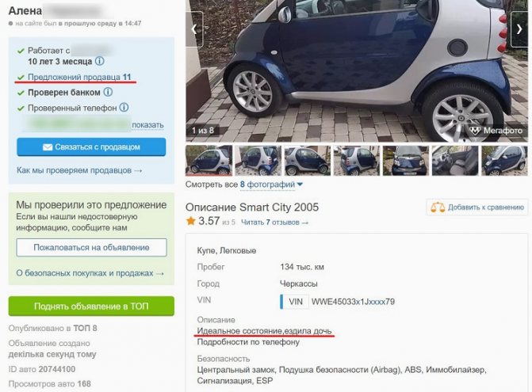Click the orange rating star icon
The width and height of the screenshot is (532, 392).
click(x=191, y=221)
